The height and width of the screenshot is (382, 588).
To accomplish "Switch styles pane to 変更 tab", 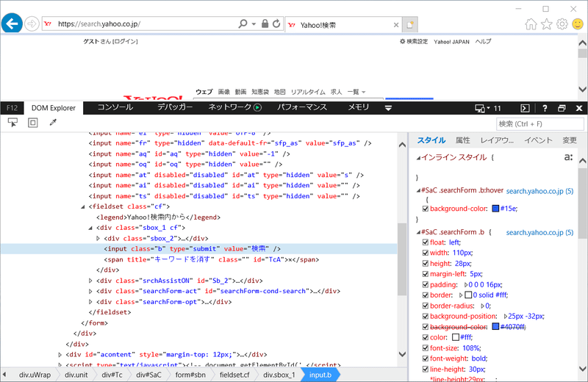I will pos(569,140).
